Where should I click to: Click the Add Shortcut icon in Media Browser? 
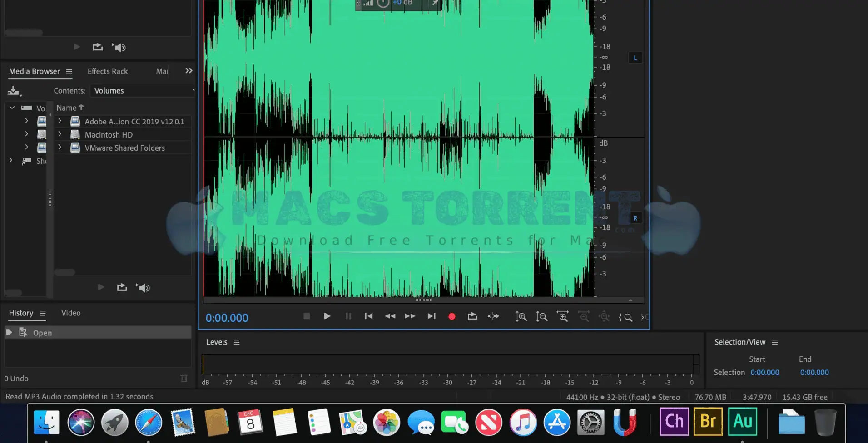pos(14,91)
